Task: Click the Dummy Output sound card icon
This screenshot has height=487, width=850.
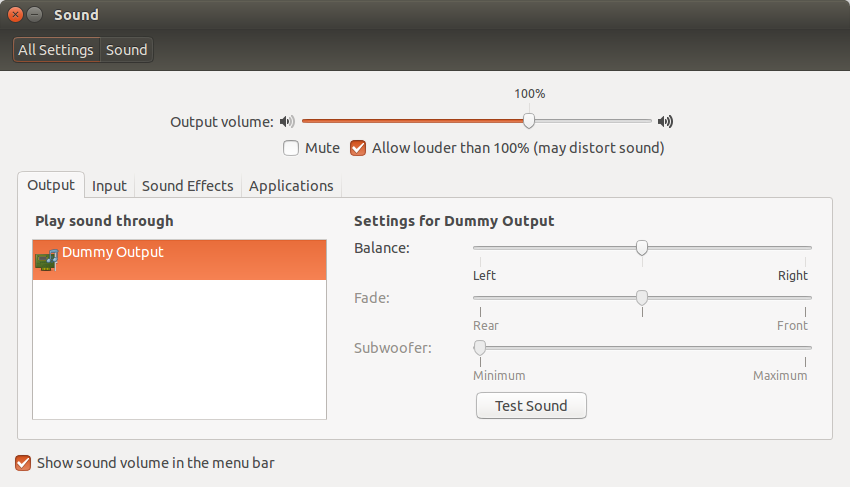Action: tap(47, 260)
